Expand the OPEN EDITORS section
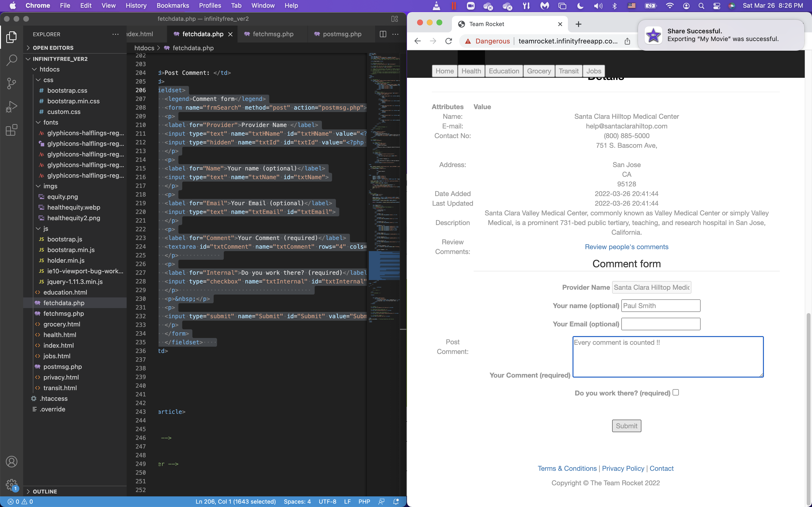The width and height of the screenshot is (812, 507). (x=29, y=48)
